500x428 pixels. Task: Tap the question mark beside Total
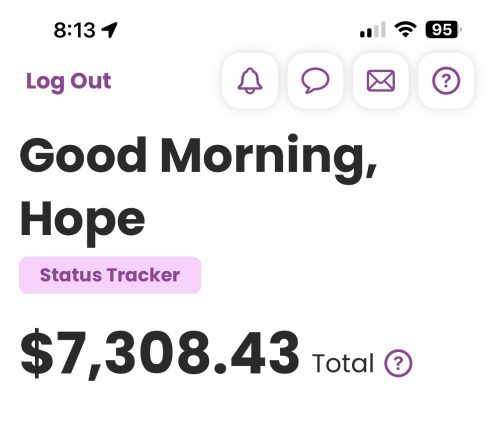coord(398,363)
